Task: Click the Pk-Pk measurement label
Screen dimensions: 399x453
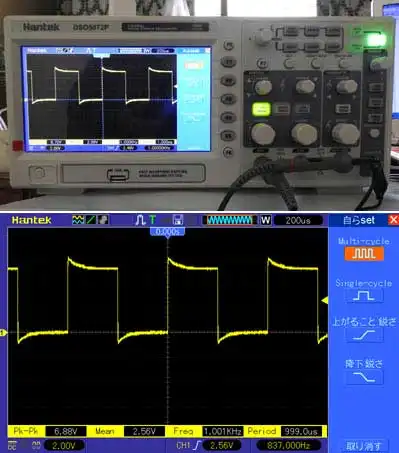Action: (x=26, y=431)
